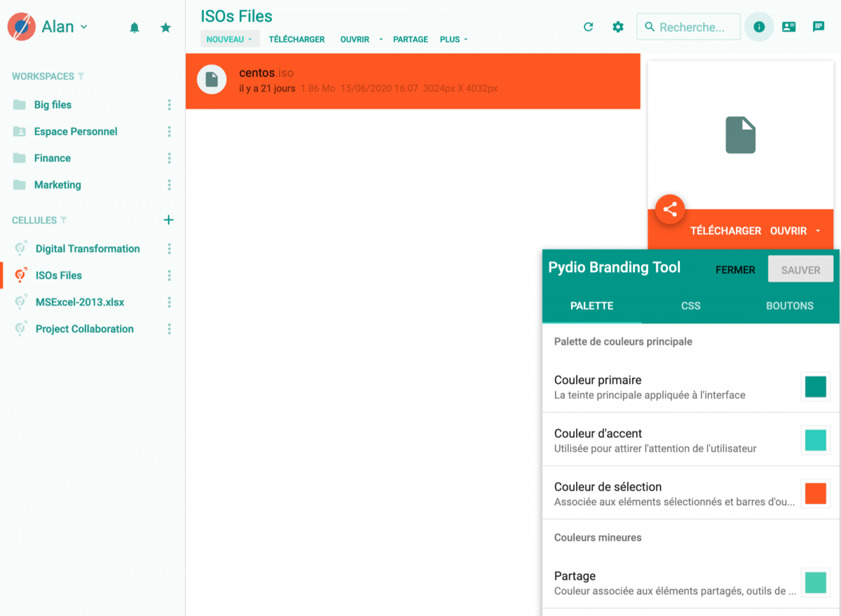
Task: Pick the Partage color swatch
Action: (x=816, y=582)
